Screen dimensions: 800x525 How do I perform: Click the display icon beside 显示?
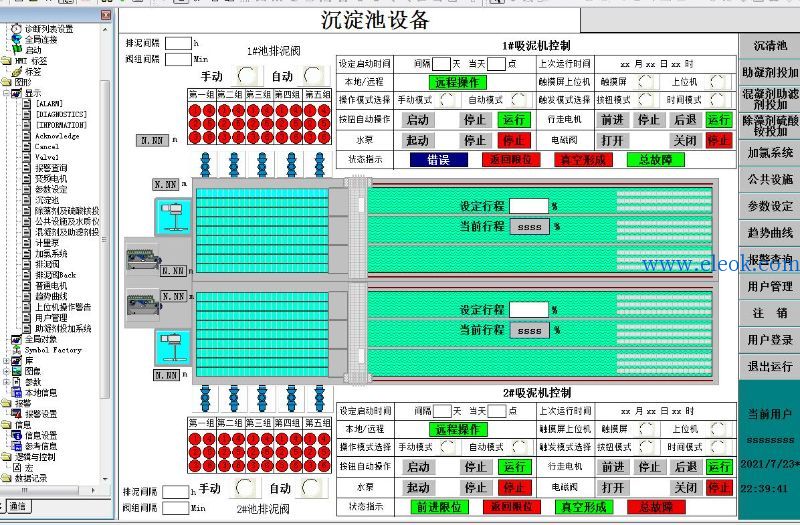(x=17, y=93)
